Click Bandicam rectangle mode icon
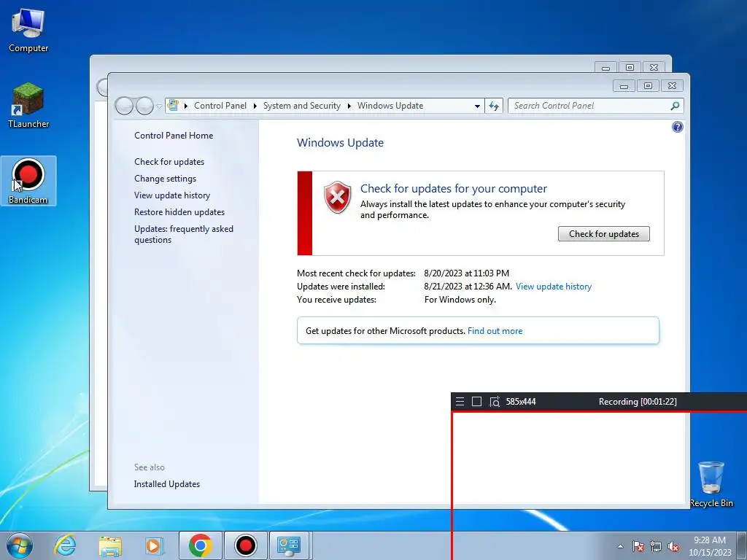Image resolution: width=747 pixels, height=560 pixels. click(476, 402)
